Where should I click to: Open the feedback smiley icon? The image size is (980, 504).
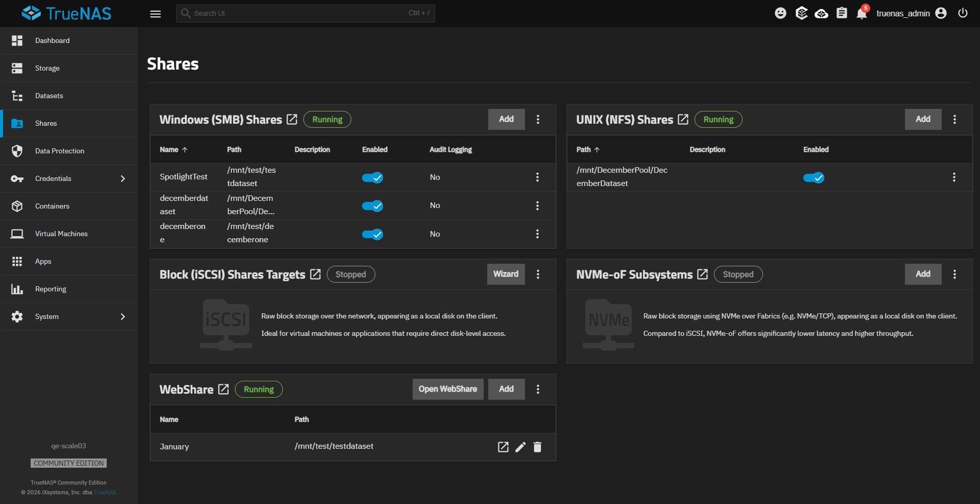click(x=780, y=13)
